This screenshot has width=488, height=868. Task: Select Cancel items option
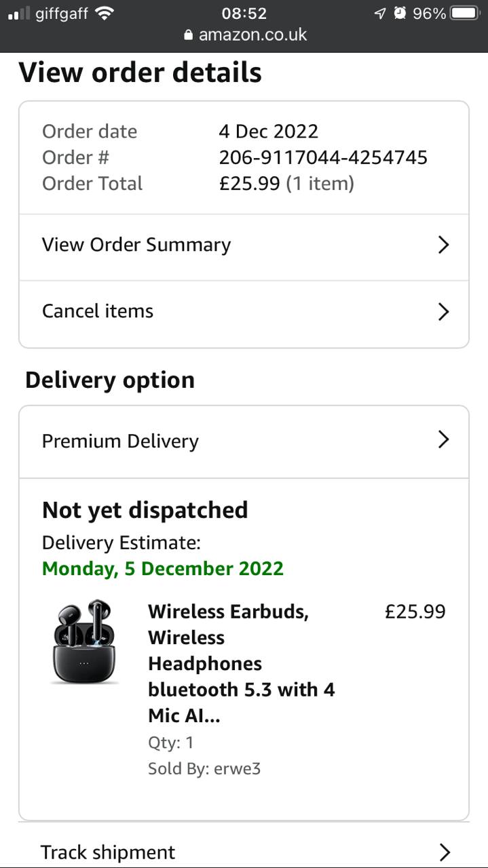(x=98, y=311)
